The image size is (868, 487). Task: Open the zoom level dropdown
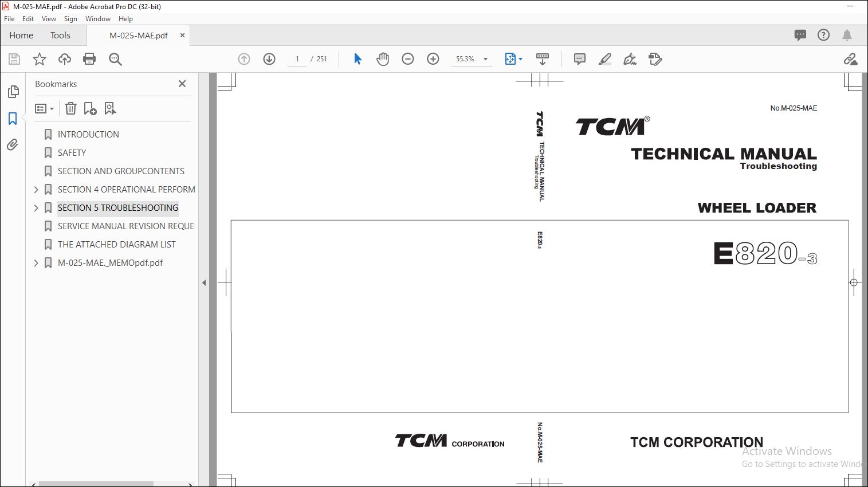(x=485, y=59)
